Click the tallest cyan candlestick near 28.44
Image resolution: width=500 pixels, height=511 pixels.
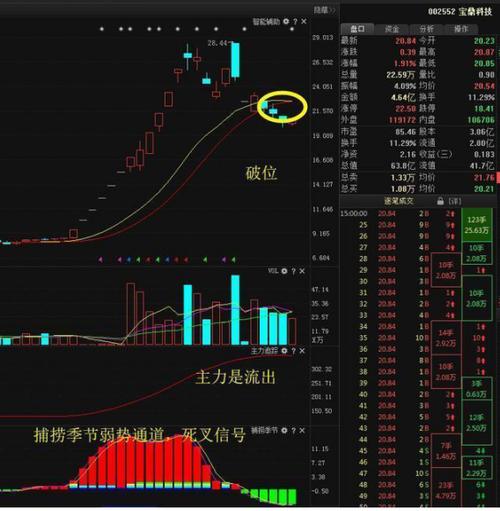[x=235, y=60]
